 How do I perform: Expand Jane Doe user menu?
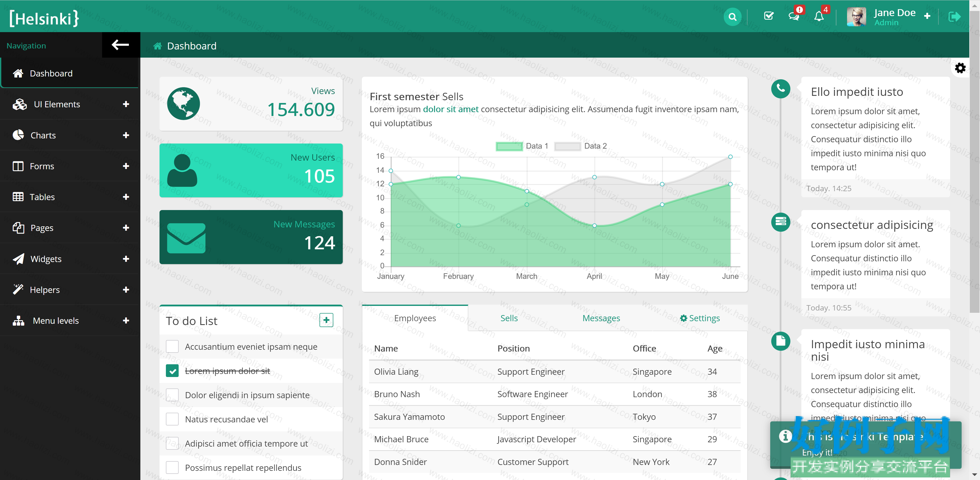927,16
